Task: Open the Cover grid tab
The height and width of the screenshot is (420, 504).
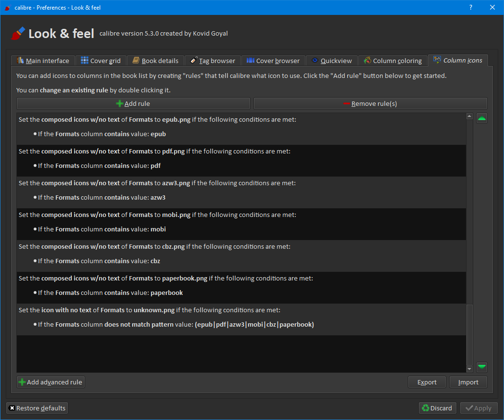Action: pos(101,61)
